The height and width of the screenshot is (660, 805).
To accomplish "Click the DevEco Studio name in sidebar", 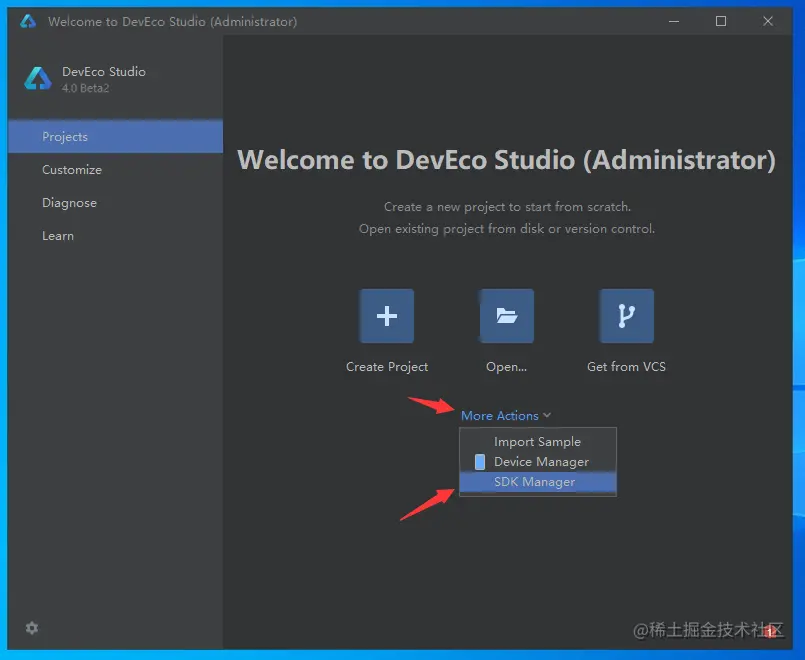I will [x=104, y=71].
